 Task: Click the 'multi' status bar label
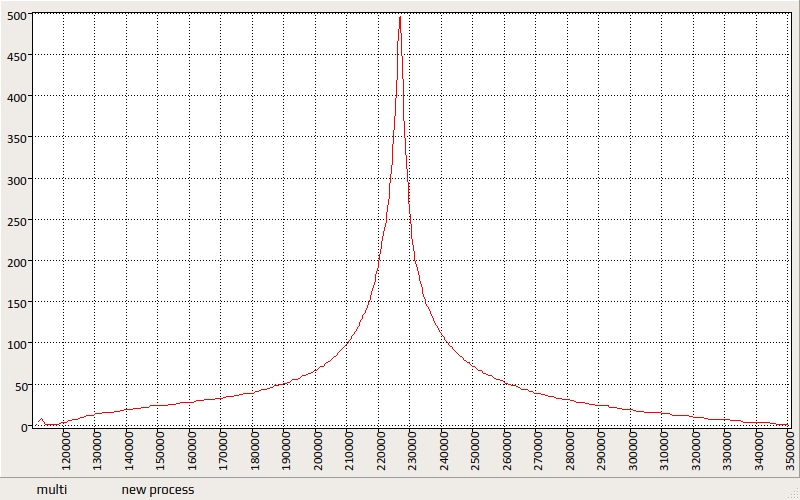pyautogui.click(x=51, y=490)
